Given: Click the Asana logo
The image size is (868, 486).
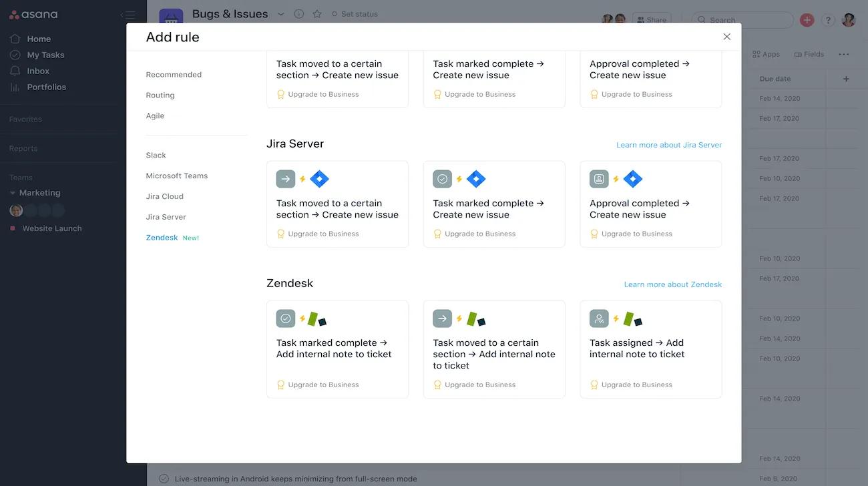Looking at the screenshot, I should click(33, 13).
